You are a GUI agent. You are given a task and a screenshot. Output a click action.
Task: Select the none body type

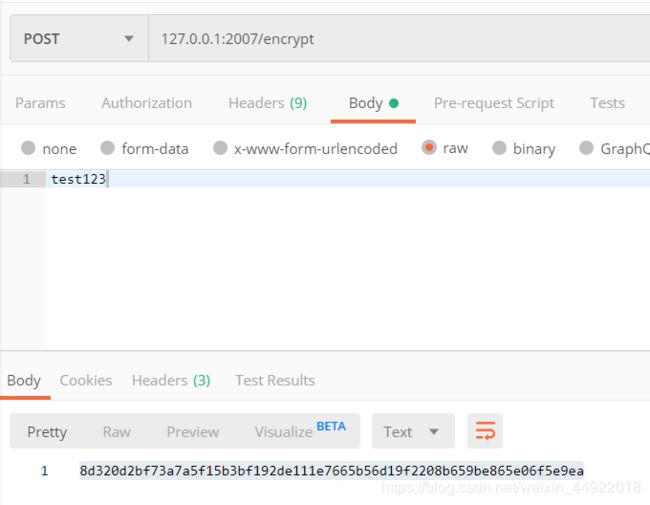(49, 148)
